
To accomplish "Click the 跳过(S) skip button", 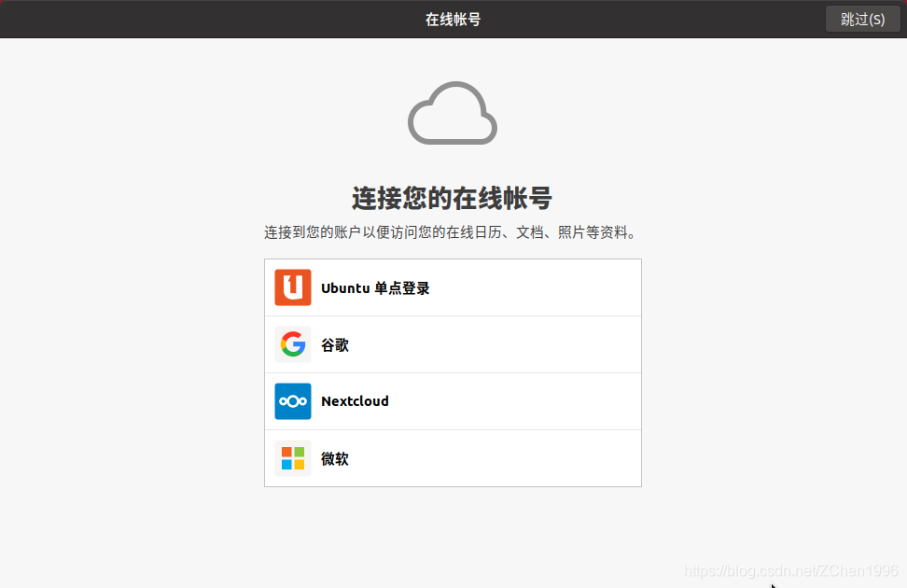I will (x=862, y=19).
